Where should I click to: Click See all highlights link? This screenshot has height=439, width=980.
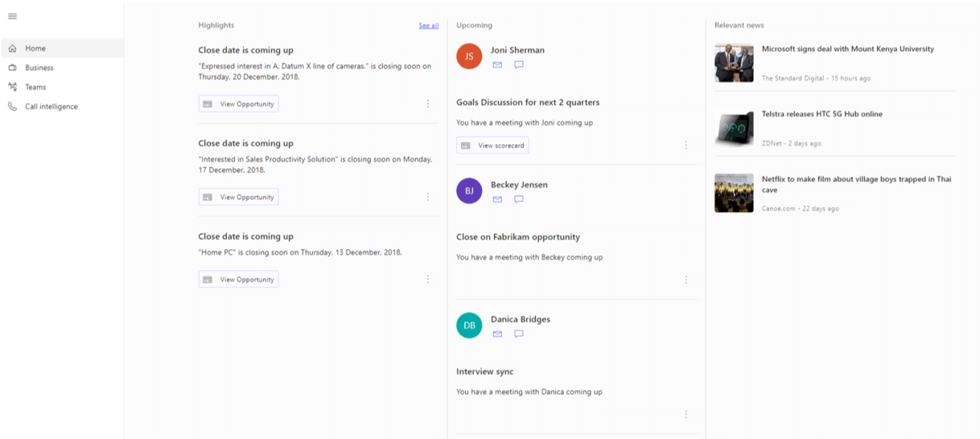[x=429, y=26]
